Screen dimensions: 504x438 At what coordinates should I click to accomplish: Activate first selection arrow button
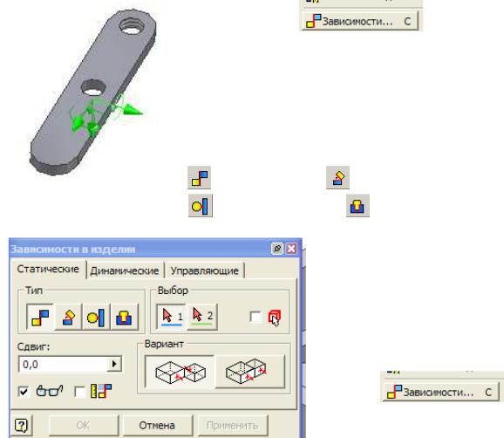click(171, 317)
